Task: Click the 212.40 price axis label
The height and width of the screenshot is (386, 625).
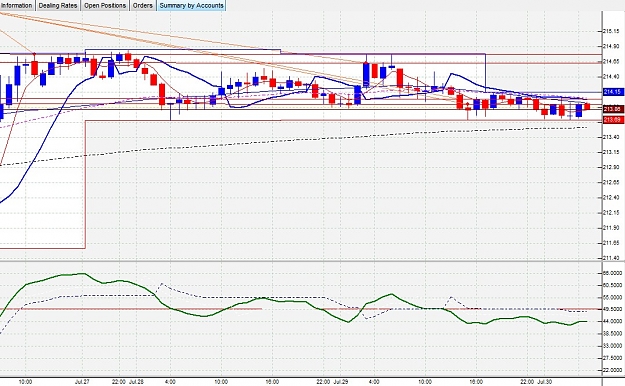Action: (612, 197)
